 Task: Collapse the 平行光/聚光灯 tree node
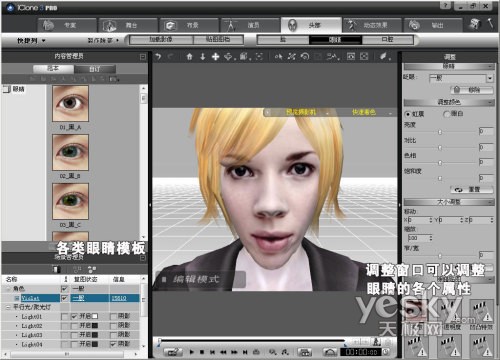(x=8, y=307)
